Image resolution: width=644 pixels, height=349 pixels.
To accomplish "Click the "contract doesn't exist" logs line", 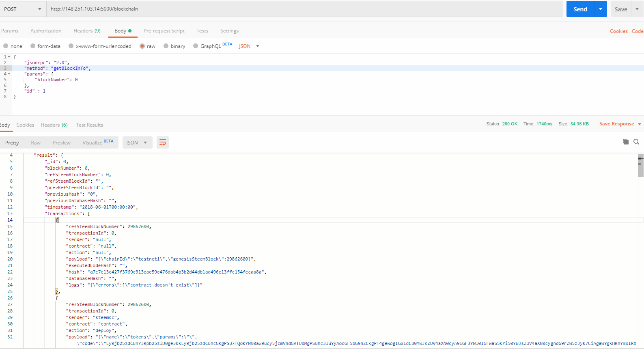I will (x=134, y=285).
